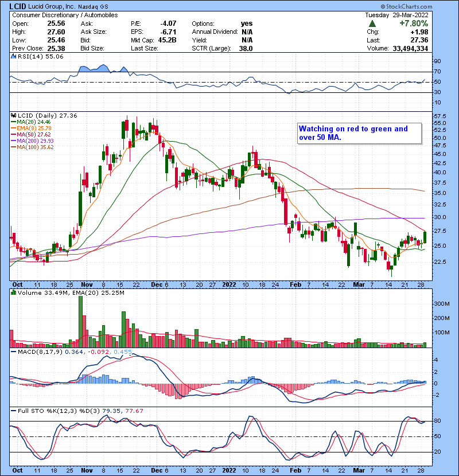Click the 'Mar' label on price chart axis
Viewport: 459px width, 476px height.
[359, 285]
